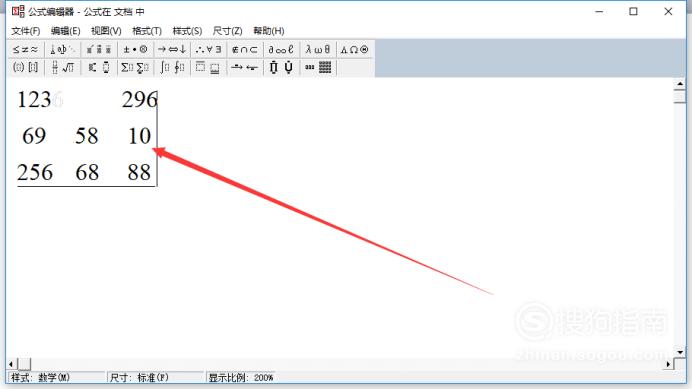
Task: Open the fence templates palette (brackets)
Action: [26, 67]
